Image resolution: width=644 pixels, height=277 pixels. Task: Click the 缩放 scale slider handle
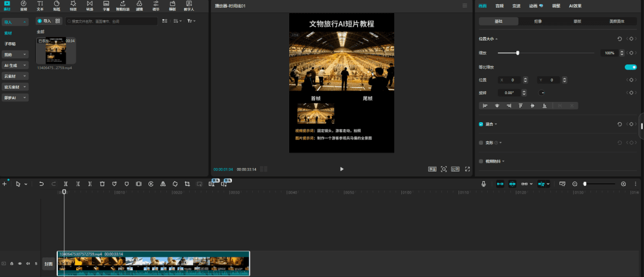[518, 53]
